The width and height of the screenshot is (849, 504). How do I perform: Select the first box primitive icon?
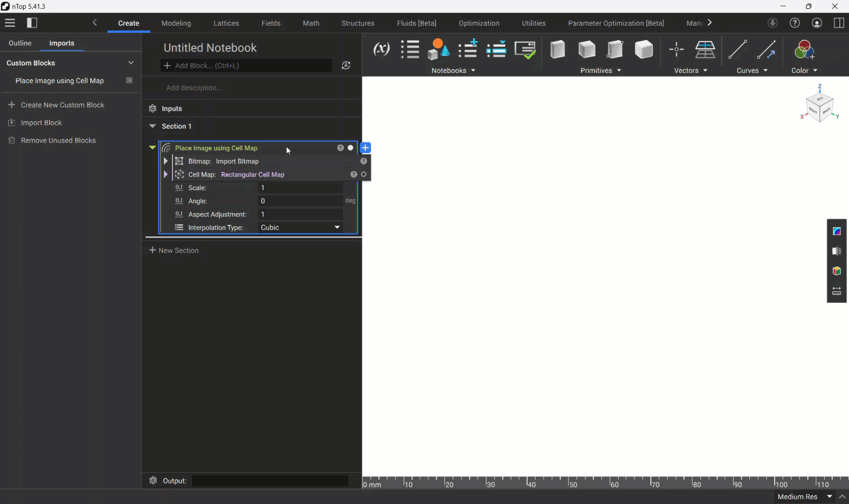(557, 49)
